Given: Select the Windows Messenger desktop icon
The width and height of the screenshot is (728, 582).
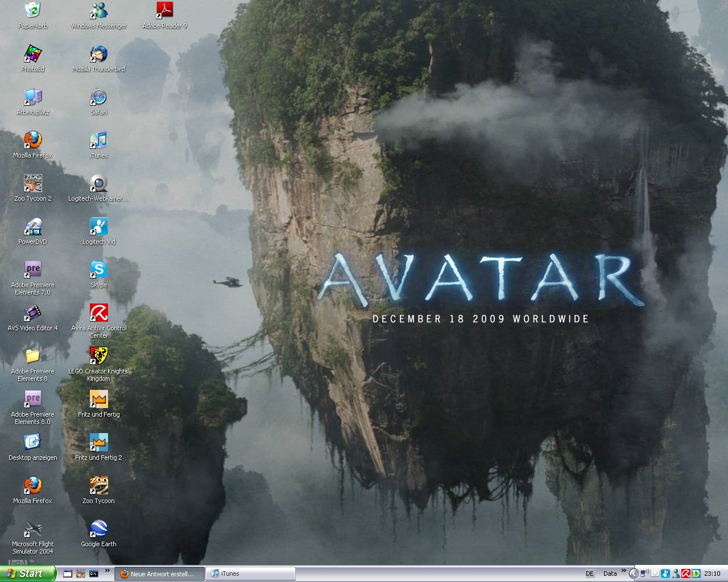Looking at the screenshot, I should (98, 15).
